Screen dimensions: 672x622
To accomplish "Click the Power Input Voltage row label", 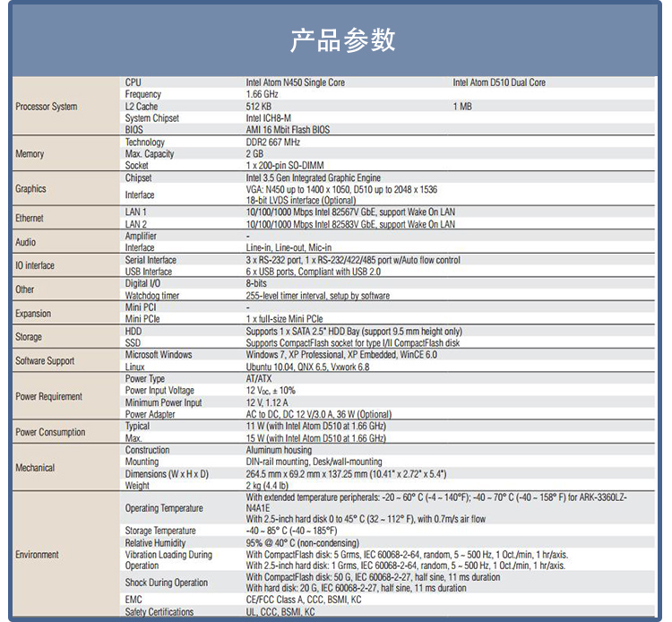I will (x=159, y=391).
